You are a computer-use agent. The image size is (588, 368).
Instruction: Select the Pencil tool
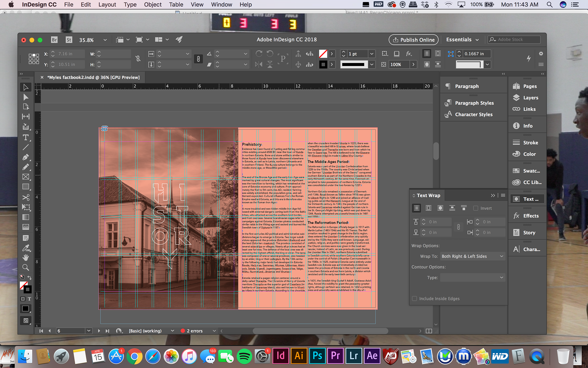click(x=26, y=167)
